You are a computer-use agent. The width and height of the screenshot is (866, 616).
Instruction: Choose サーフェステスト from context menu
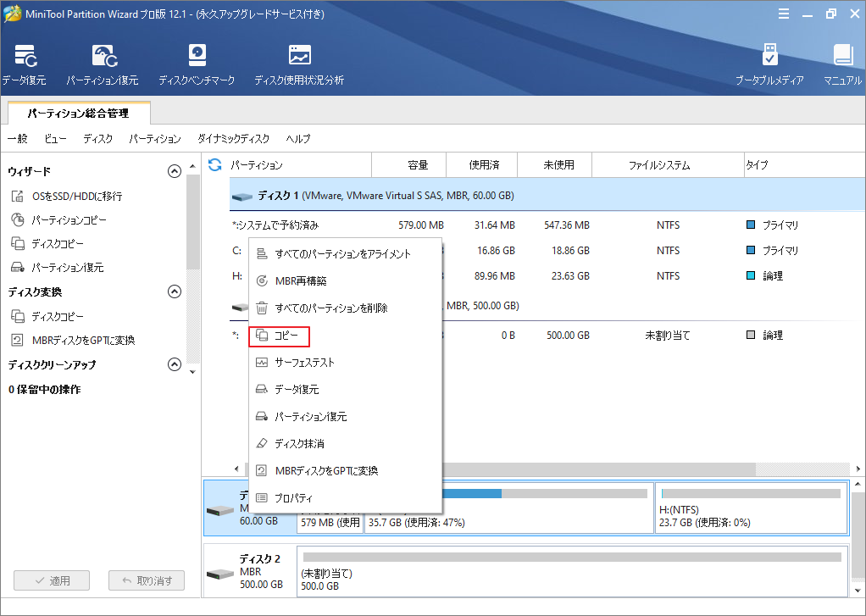pos(345,363)
